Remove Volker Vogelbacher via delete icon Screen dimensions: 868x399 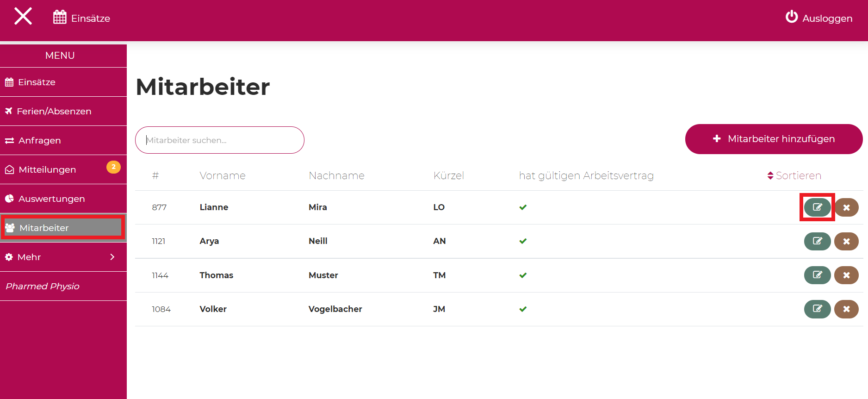(846, 309)
